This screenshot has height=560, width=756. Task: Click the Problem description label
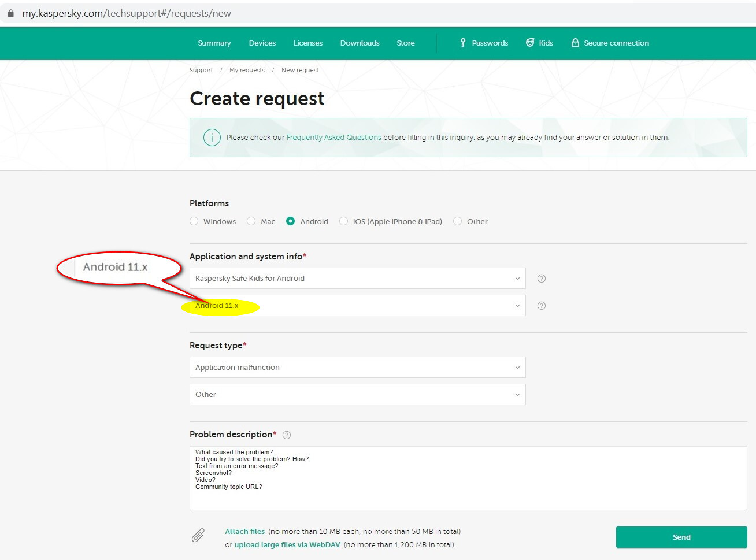(233, 435)
